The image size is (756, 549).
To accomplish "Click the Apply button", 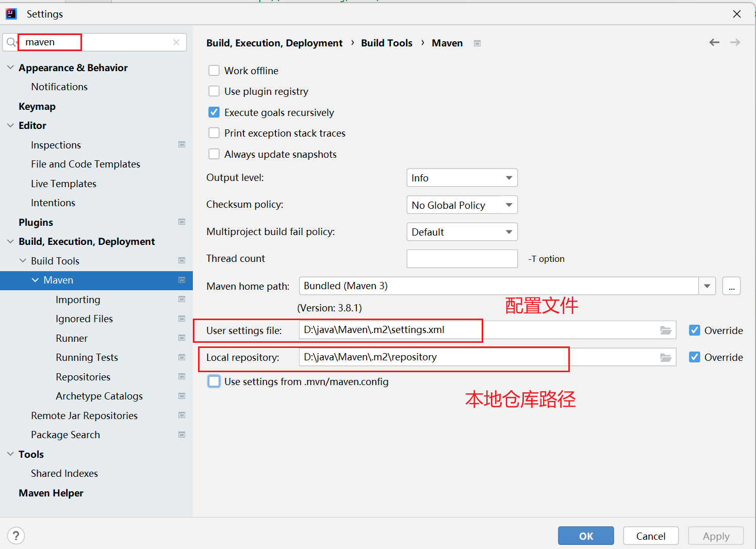I will (716, 536).
